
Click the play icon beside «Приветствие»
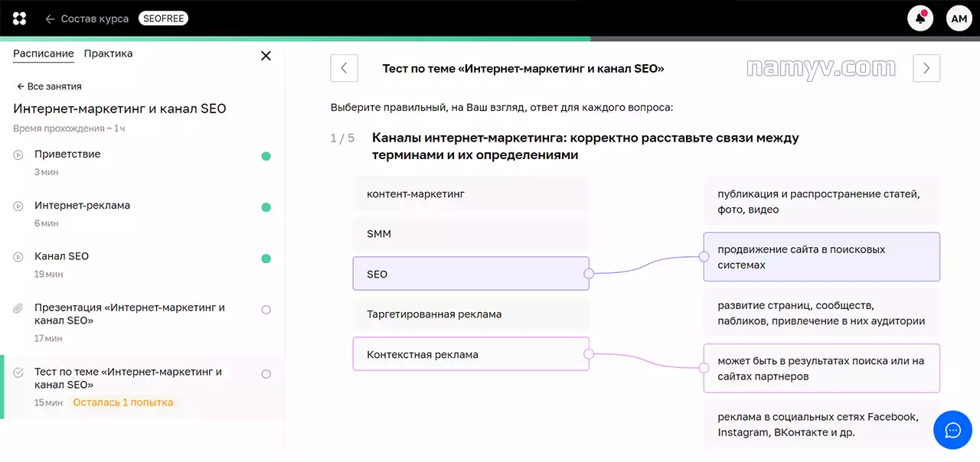pos(18,155)
